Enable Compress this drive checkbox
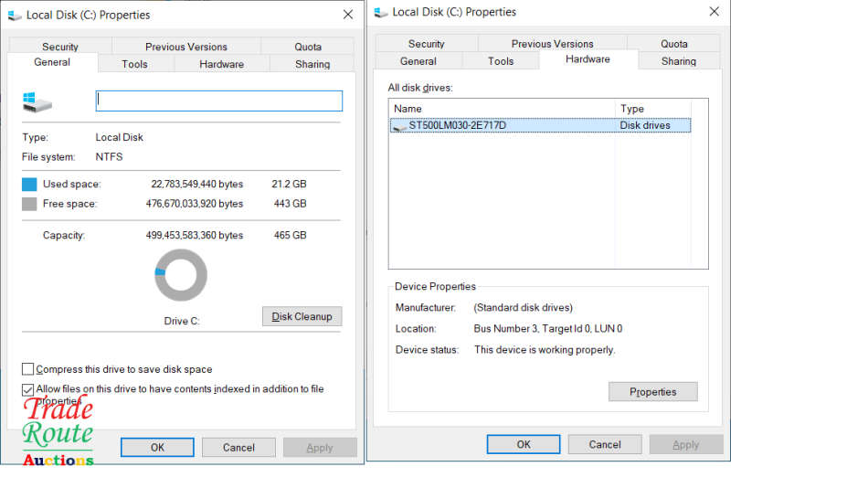Image resolution: width=868 pixels, height=488 pixels. click(28, 369)
